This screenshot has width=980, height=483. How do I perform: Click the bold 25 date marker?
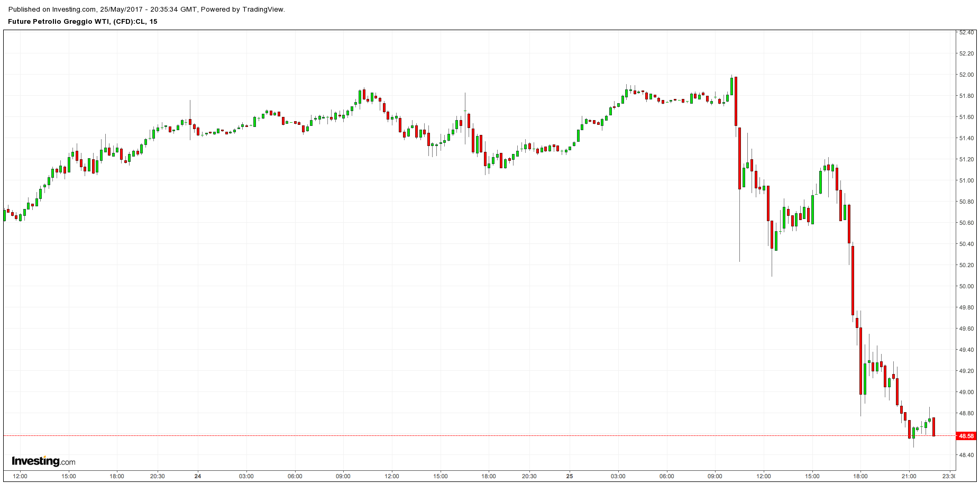[x=570, y=476]
